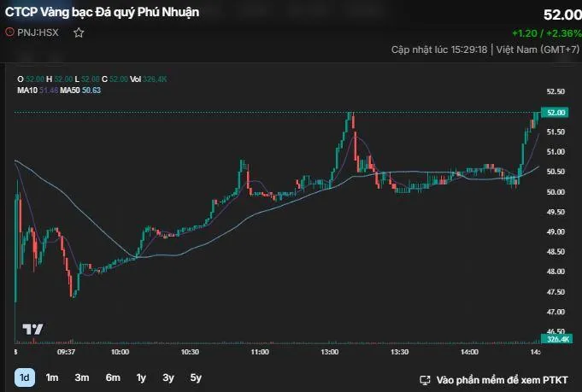This screenshot has width=582, height=392.
Task: Click the 14:00 time axis label
Action: click(469, 352)
